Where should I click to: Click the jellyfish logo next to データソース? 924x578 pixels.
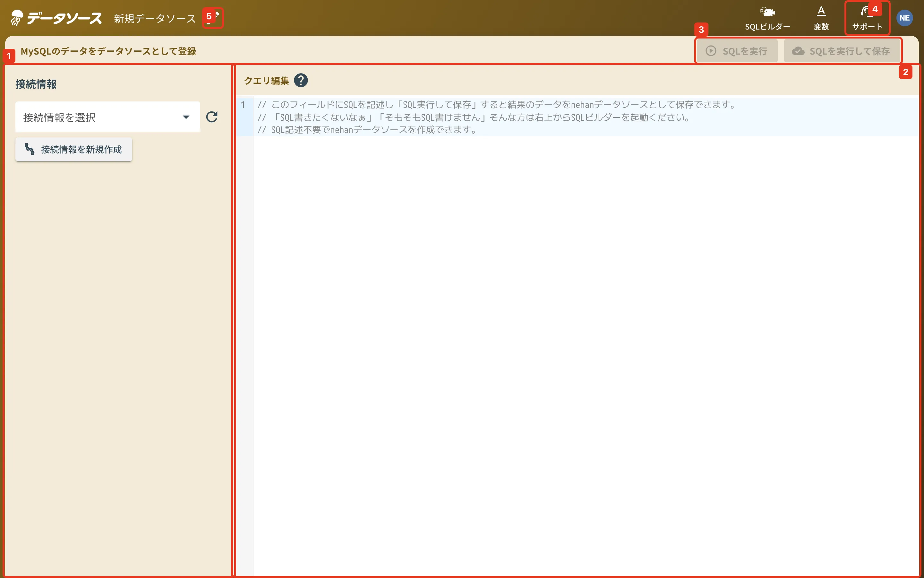pyautogui.click(x=16, y=18)
